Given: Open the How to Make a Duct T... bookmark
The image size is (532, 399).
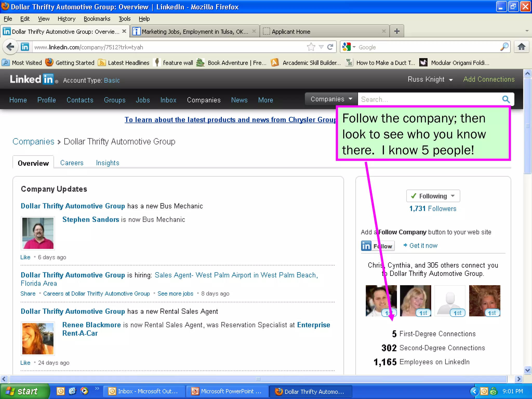Looking at the screenshot, I should pos(380,63).
